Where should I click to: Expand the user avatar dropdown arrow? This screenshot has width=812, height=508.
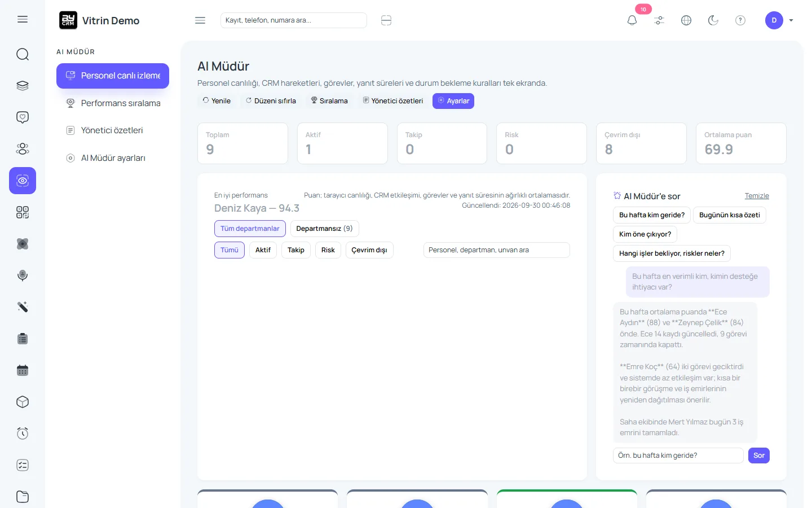(x=791, y=20)
